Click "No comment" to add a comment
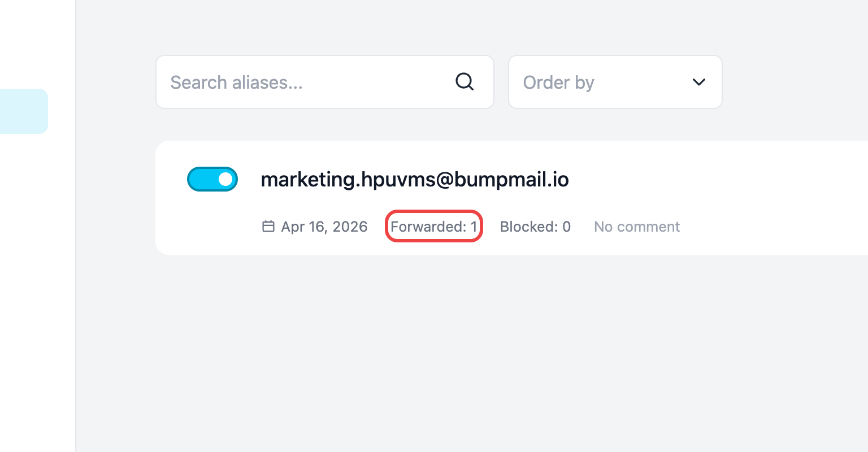This screenshot has height=452, width=868. [x=637, y=227]
